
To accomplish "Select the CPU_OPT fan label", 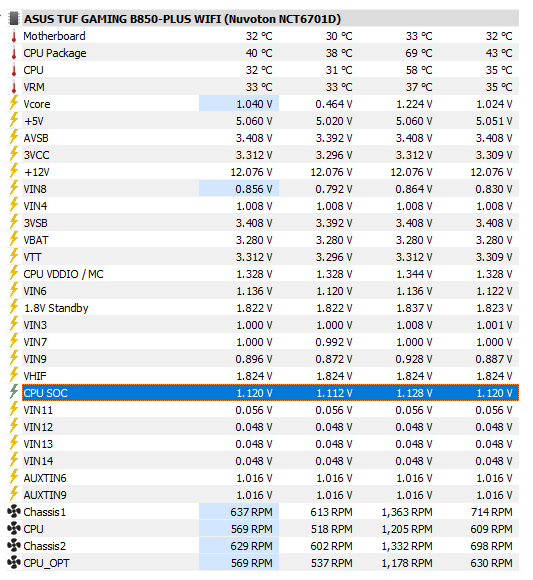I will click(46, 563).
